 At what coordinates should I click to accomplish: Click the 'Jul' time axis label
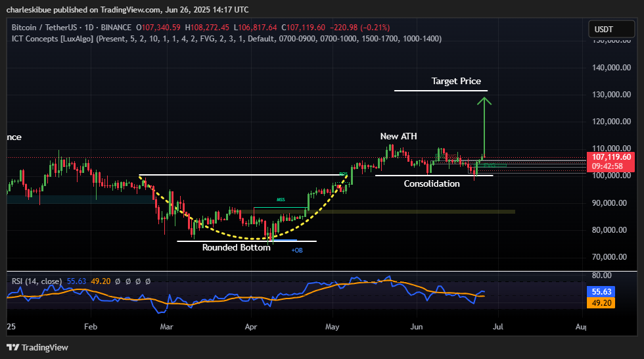498,327
